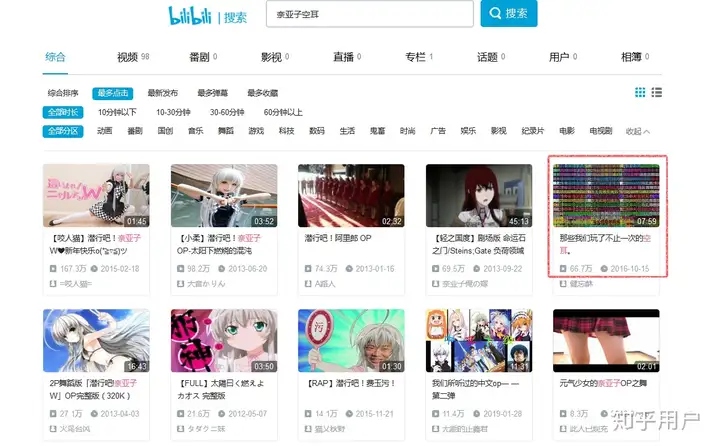
Task: Open the 02:01 元气少女 dance thumbnail
Action: (606, 341)
